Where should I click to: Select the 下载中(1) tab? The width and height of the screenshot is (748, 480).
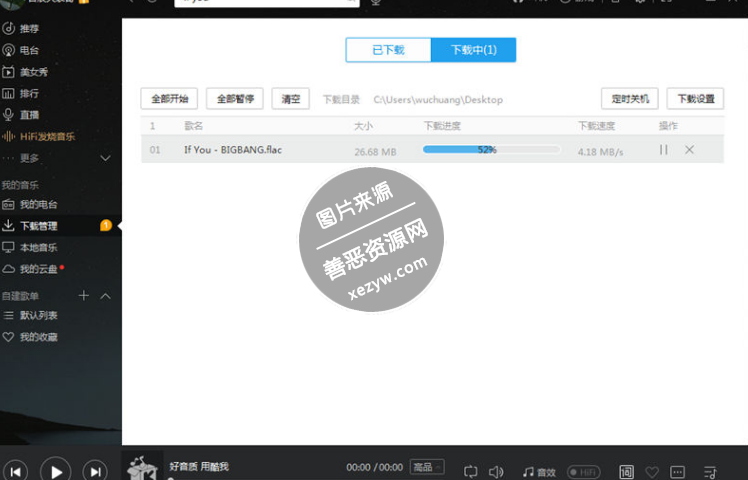point(473,49)
